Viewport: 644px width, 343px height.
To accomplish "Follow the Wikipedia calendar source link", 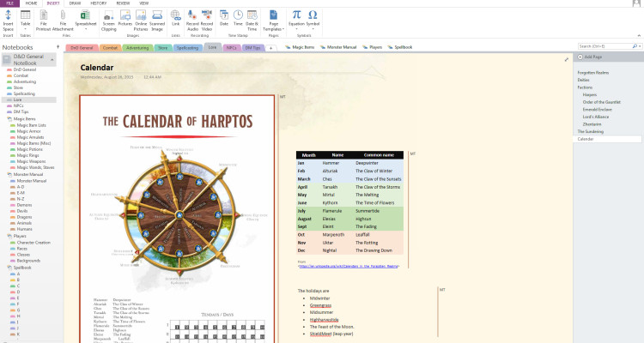I will [349, 267].
